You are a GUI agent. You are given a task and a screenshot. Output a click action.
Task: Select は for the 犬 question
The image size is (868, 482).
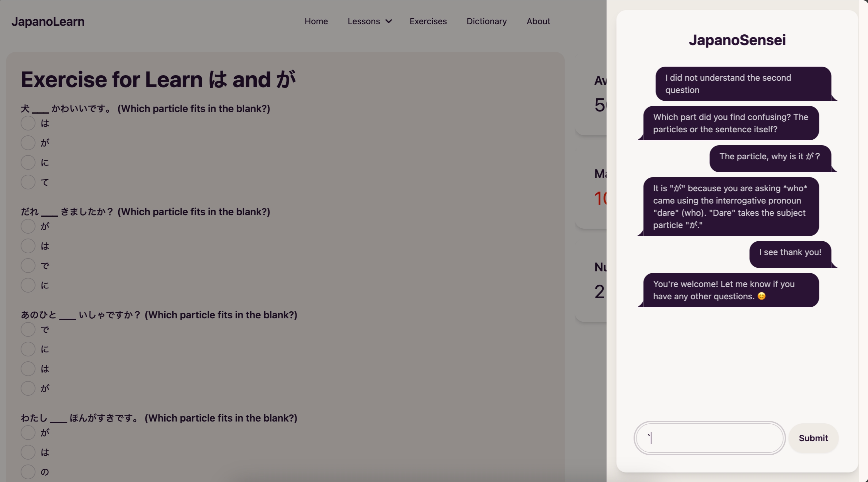coord(28,123)
